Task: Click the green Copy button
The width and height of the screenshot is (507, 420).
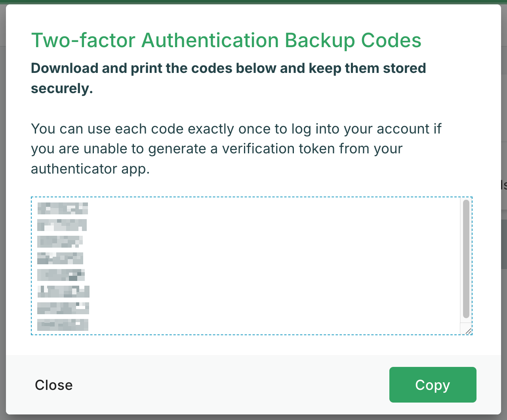Action: (x=433, y=385)
